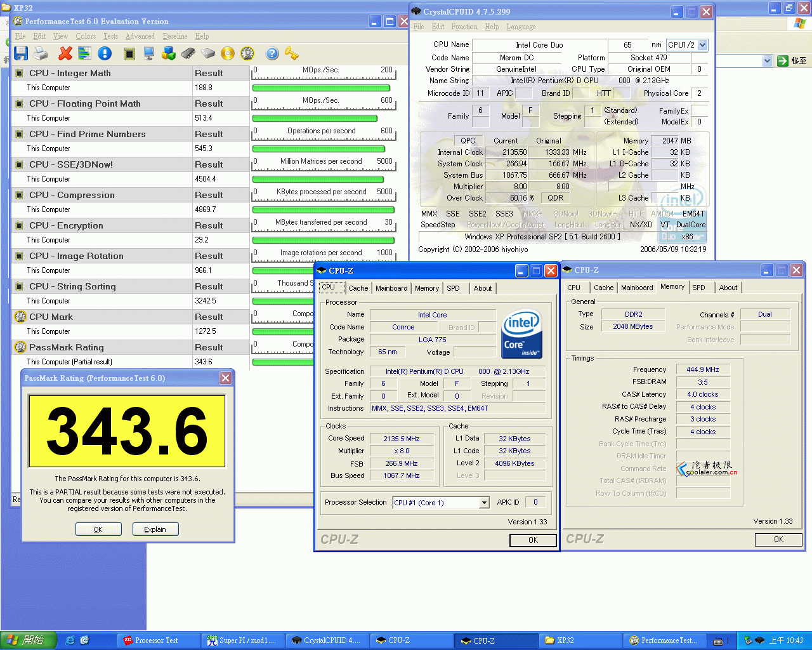Viewport: 812px width, 650px height.
Task: Click the blue question mark help icon
Action: click(x=272, y=53)
